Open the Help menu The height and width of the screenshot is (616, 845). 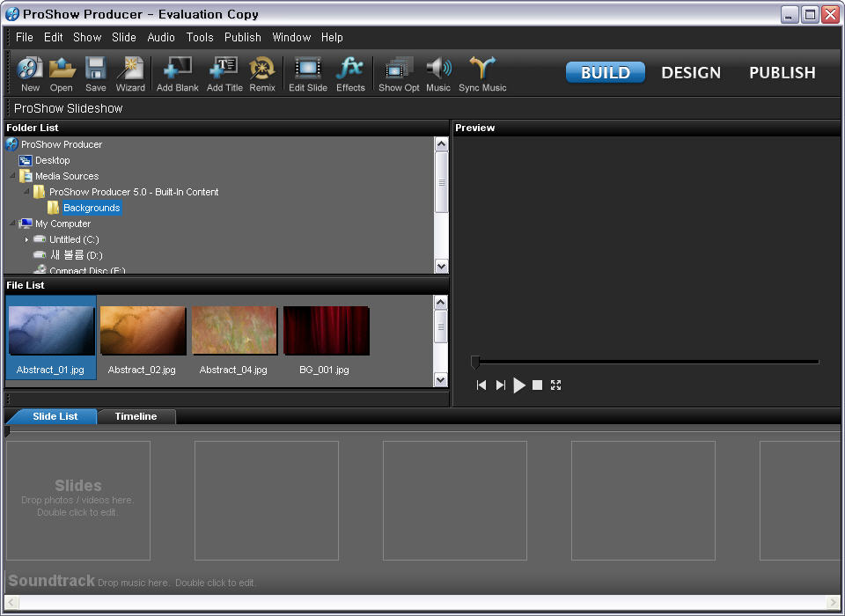tap(332, 37)
